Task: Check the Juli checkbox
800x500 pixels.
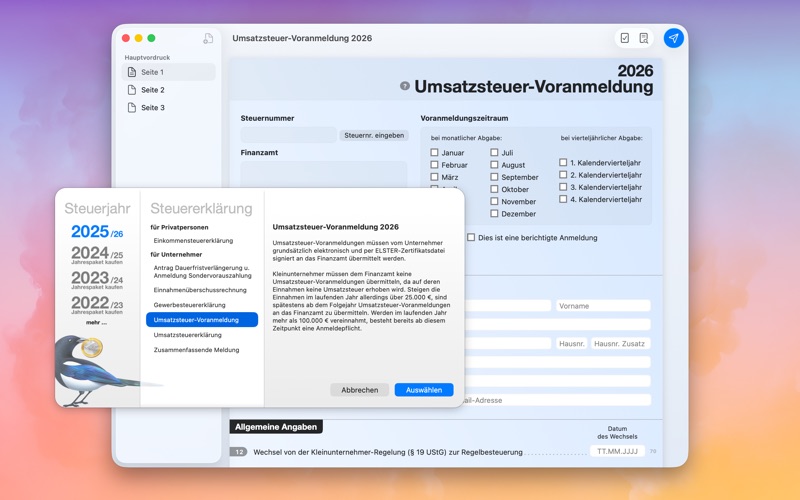Action: click(x=494, y=152)
